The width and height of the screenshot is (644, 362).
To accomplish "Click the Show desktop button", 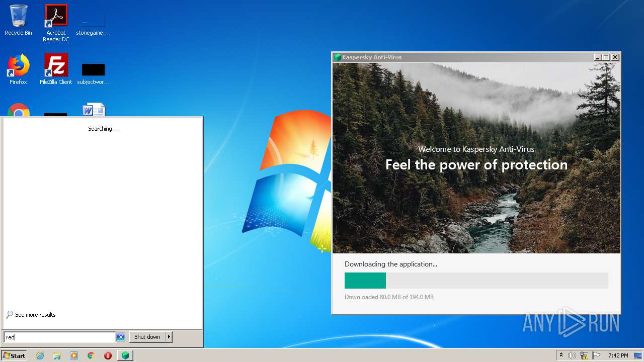I will point(638,355).
